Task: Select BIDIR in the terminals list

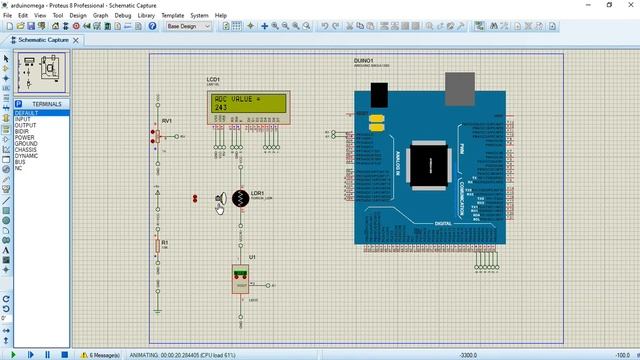Action: tap(42, 131)
